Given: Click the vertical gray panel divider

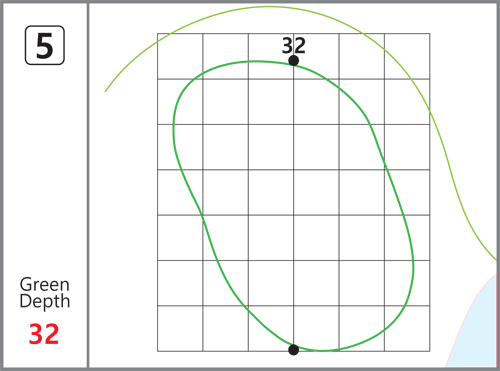Looking at the screenshot, I should 88,185.
